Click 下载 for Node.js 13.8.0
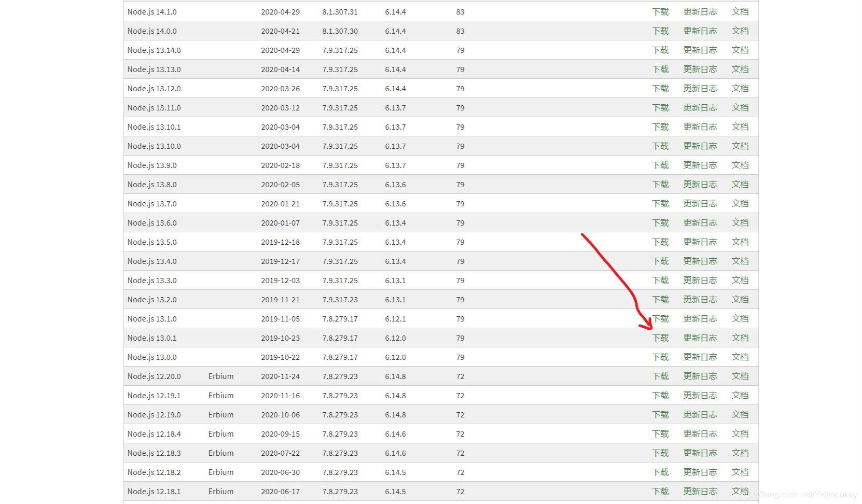 pos(660,185)
